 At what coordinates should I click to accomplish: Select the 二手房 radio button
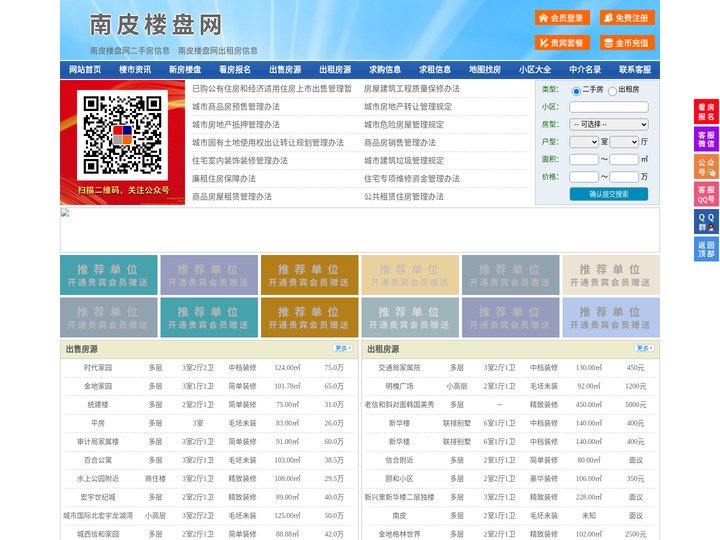[576, 91]
